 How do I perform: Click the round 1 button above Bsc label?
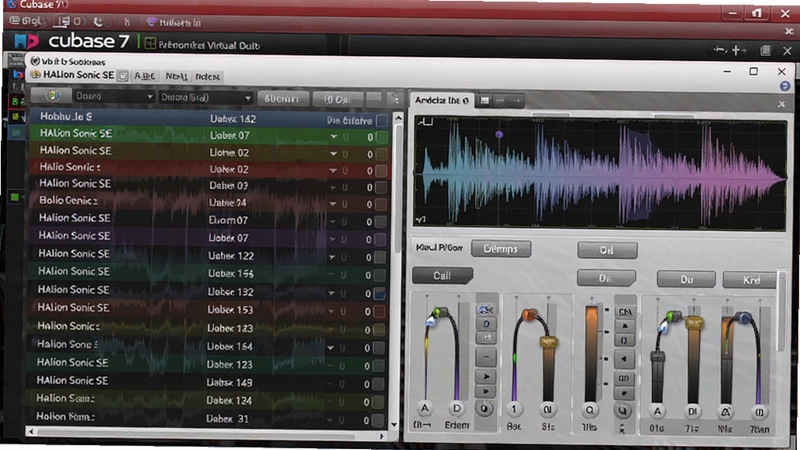[514, 409]
